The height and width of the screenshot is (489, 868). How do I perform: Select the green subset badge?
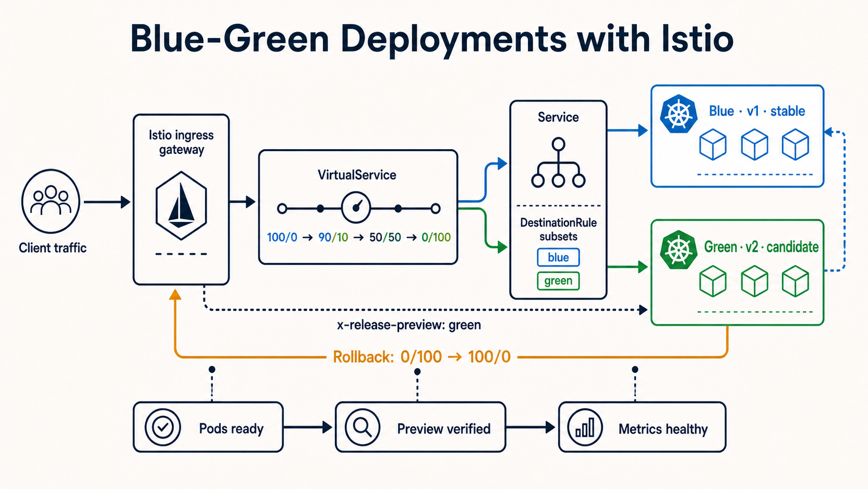558,281
